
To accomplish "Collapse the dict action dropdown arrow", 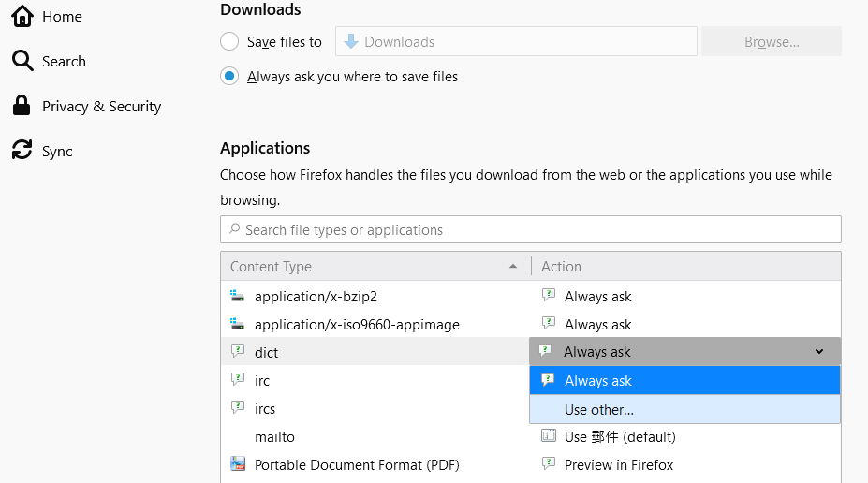I will [818, 351].
